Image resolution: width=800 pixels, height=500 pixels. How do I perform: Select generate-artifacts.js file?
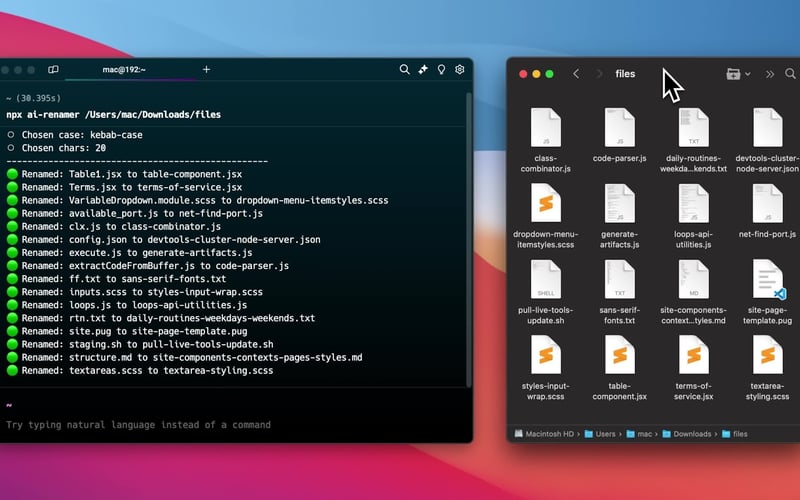click(x=619, y=216)
